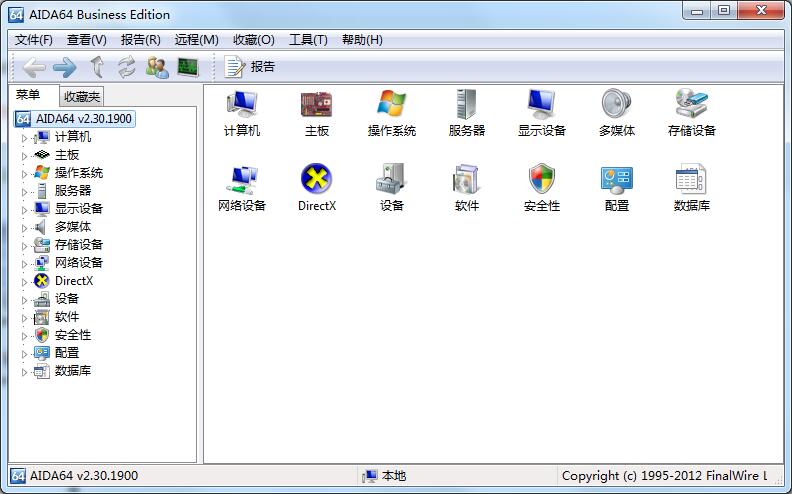Expand the 多媒体 tree node
Viewport: 792px width, 494px height.
click(x=24, y=228)
